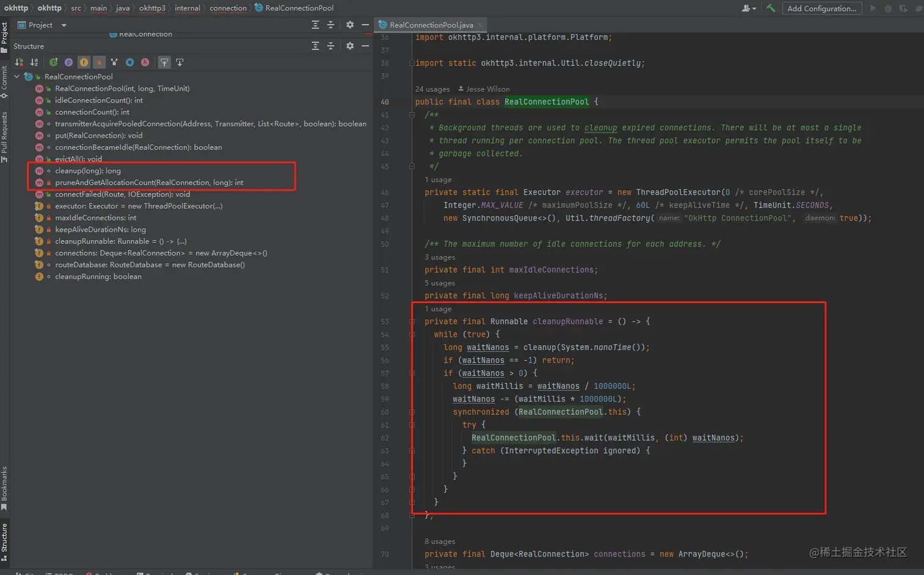Toggle Sort by Visibility in Structure toolbar
Screen dimensions: 924x575
click(20, 62)
